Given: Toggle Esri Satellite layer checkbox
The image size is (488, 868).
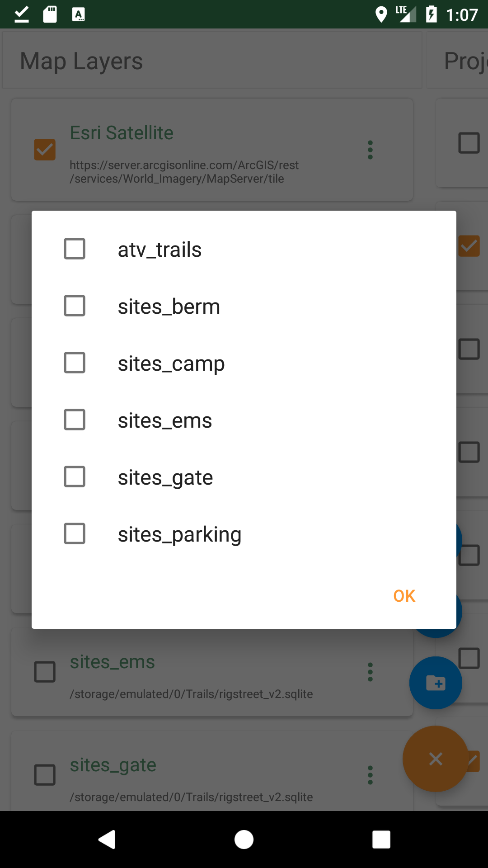Looking at the screenshot, I should (x=45, y=150).
